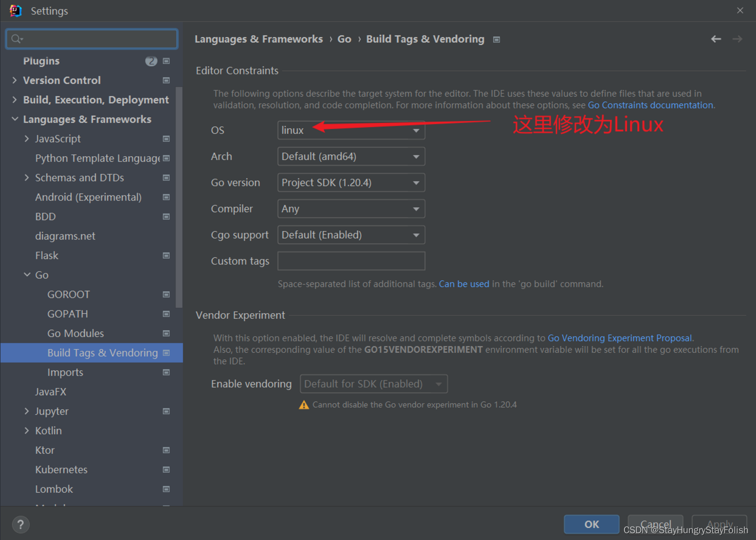
Task: Expand the Schemas and DTDs chevron
Action: pos(27,178)
